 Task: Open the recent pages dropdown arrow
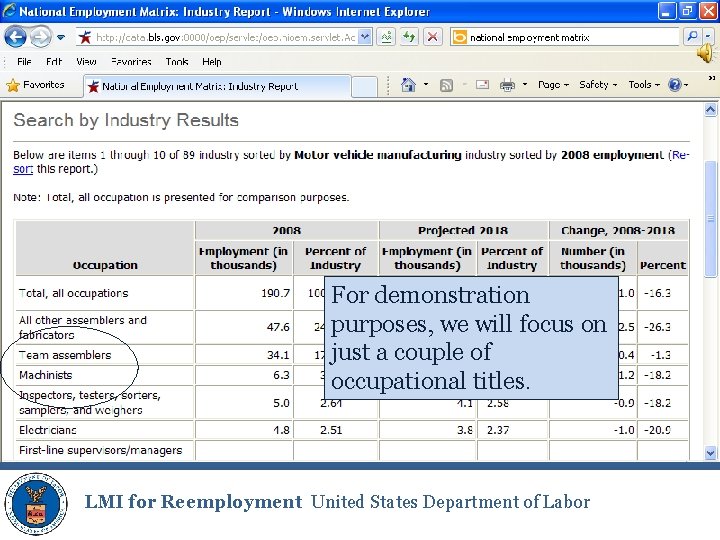point(61,38)
